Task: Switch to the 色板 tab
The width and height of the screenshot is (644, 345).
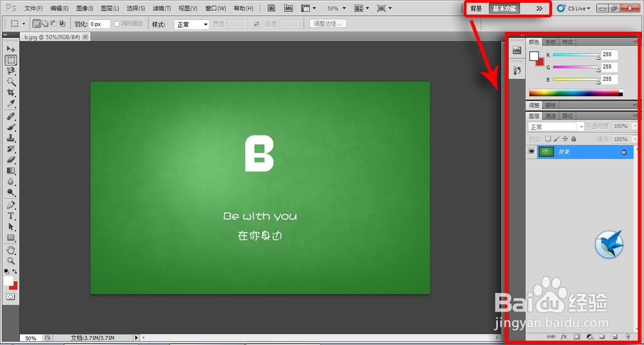Action: 551,42
